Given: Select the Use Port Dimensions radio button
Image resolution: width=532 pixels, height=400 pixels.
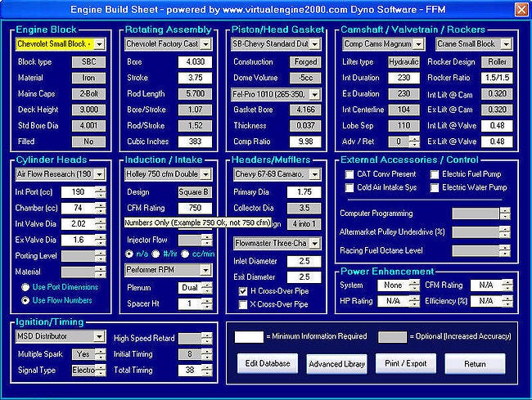Looking at the screenshot, I should click(25, 287).
